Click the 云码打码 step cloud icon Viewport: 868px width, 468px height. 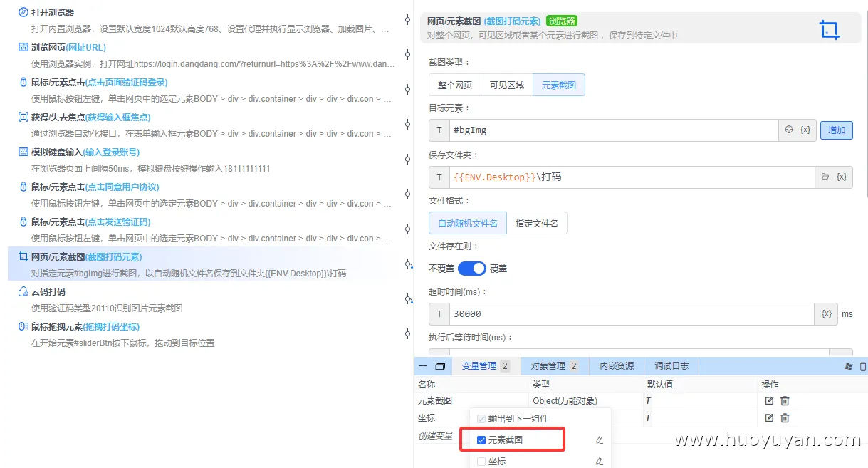23,291
